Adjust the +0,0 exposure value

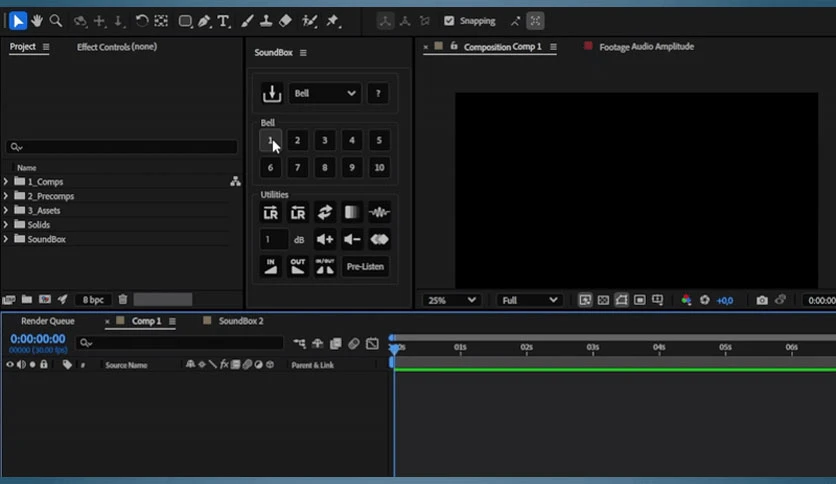click(725, 301)
